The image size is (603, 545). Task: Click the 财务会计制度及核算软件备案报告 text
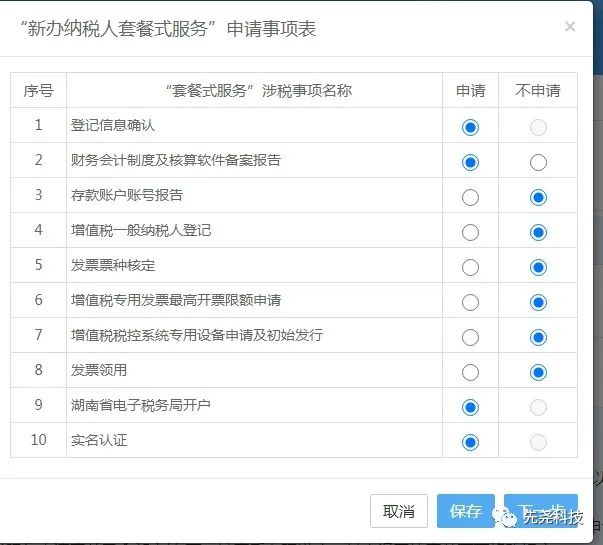176,160
